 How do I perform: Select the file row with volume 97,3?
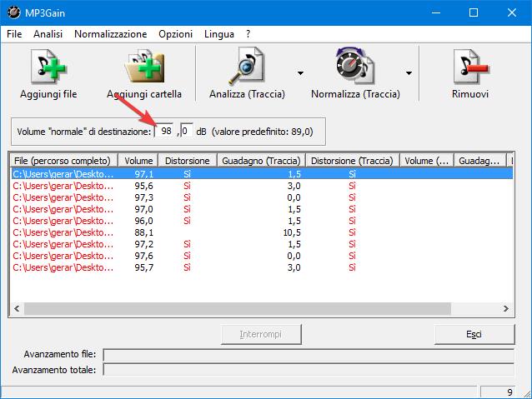pyautogui.click(x=262, y=197)
